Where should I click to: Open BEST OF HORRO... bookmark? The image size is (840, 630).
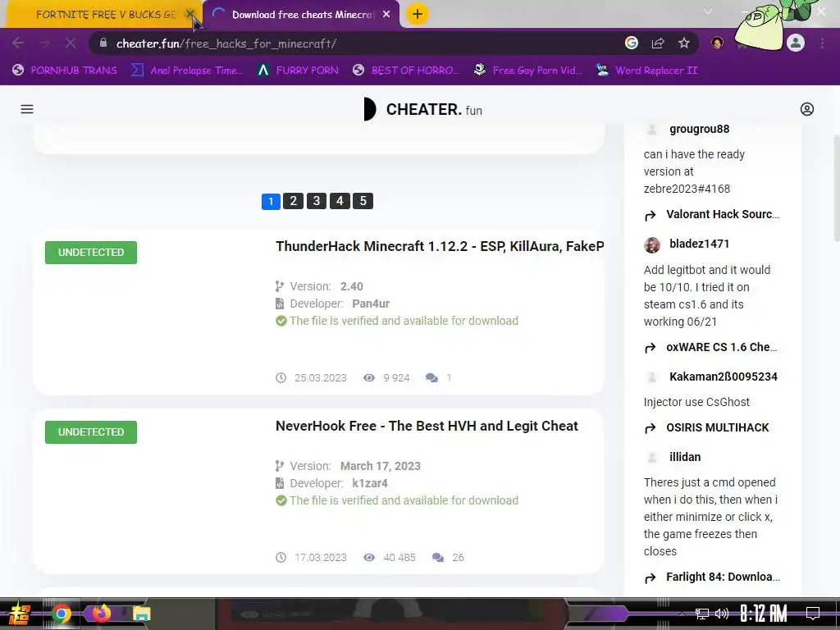click(406, 71)
